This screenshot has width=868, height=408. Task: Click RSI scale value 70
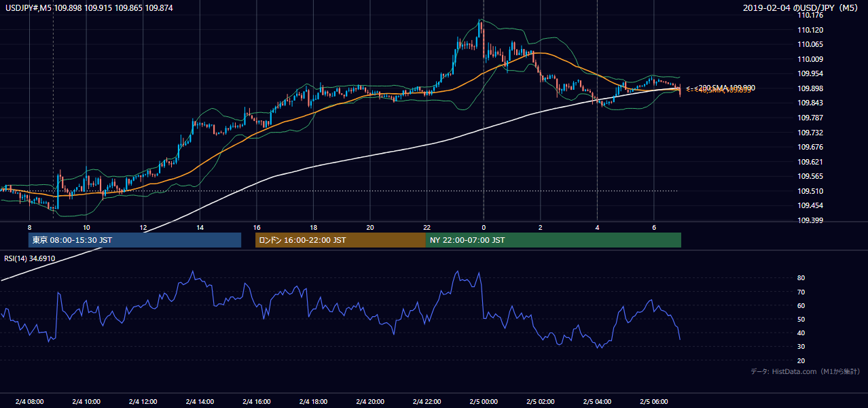[x=801, y=292]
